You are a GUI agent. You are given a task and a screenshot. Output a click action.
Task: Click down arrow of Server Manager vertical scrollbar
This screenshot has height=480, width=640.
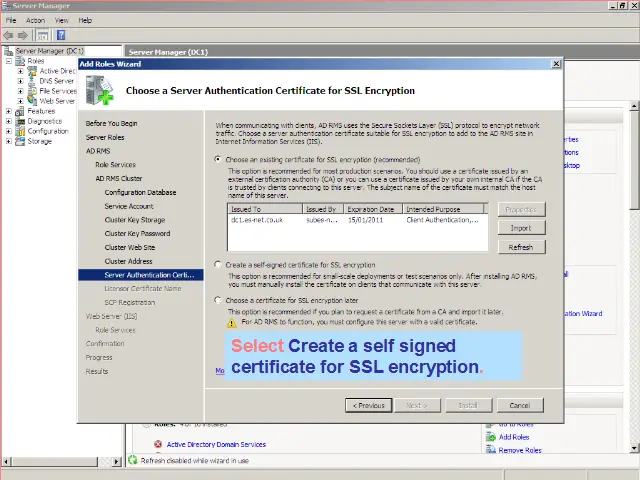[x=634, y=448]
